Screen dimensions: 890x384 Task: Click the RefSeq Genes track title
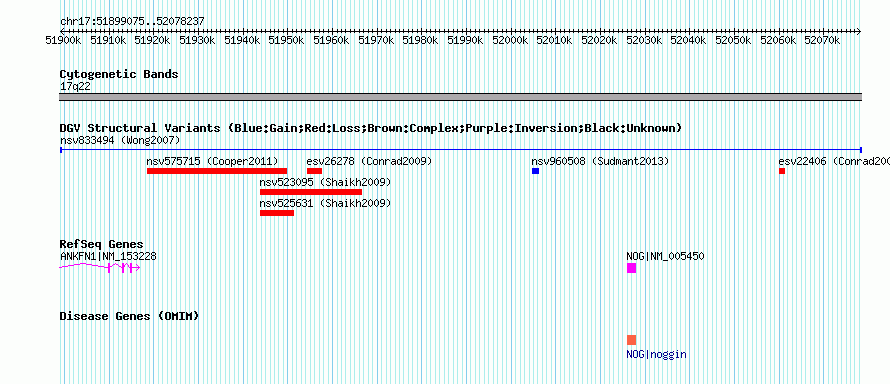[x=102, y=244]
